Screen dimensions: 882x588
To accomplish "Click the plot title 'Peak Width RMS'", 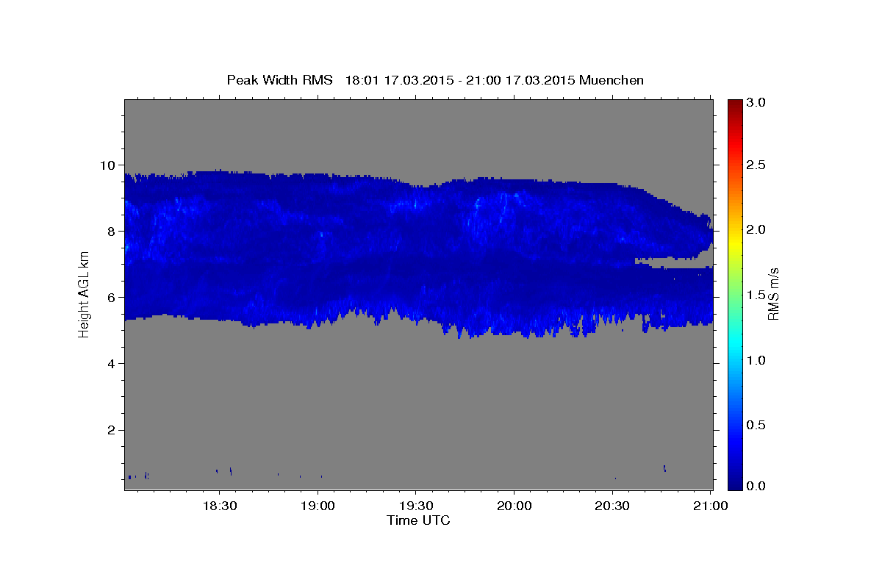I will [x=279, y=80].
